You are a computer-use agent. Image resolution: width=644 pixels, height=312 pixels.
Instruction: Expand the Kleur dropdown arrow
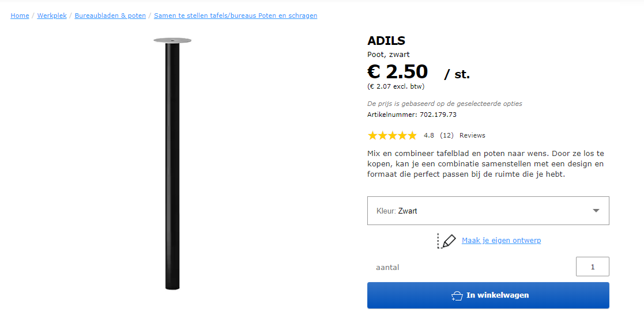(596, 211)
